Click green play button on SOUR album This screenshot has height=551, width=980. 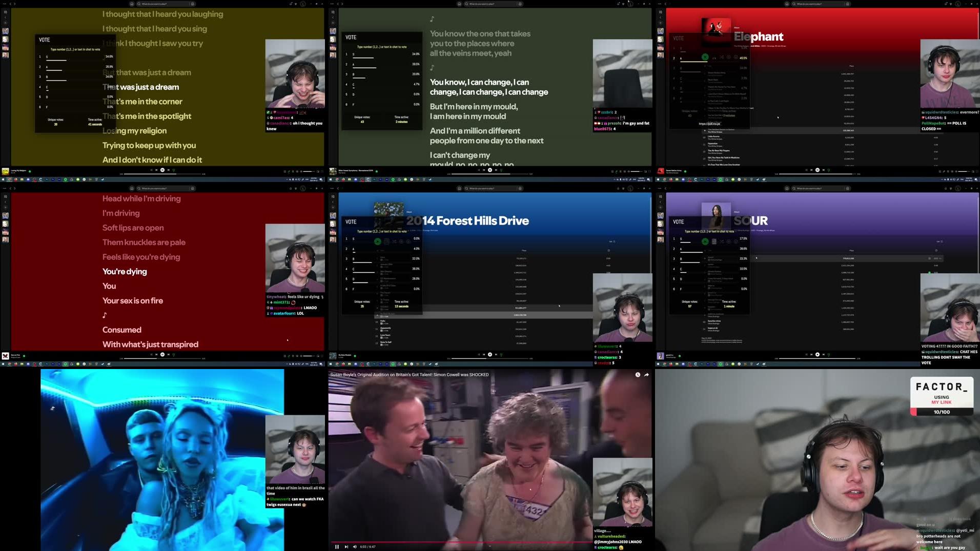[705, 241]
